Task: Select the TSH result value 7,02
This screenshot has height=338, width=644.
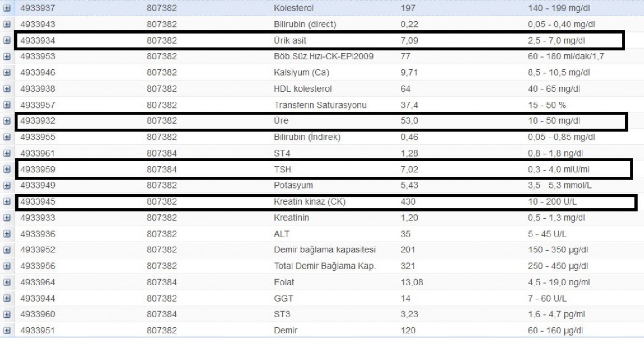Action: (409, 169)
